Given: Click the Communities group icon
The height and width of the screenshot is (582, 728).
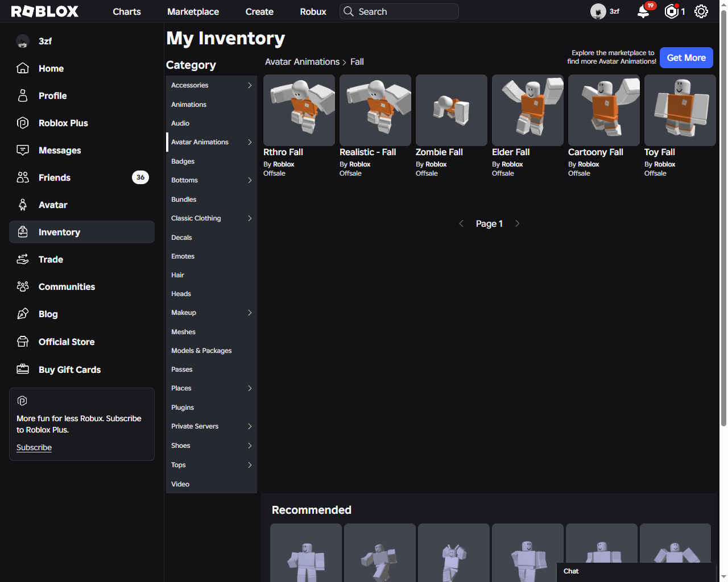Looking at the screenshot, I should click(23, 286).
